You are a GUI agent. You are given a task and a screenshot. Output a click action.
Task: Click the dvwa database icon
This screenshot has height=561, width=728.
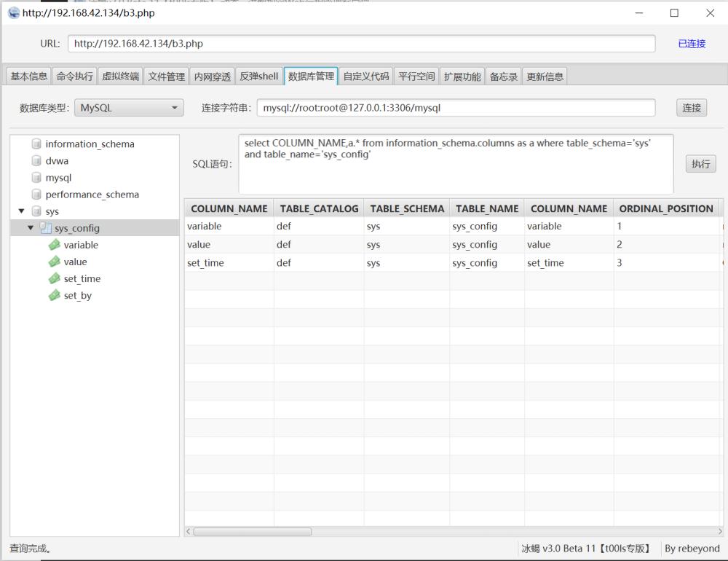click(36, 161)
